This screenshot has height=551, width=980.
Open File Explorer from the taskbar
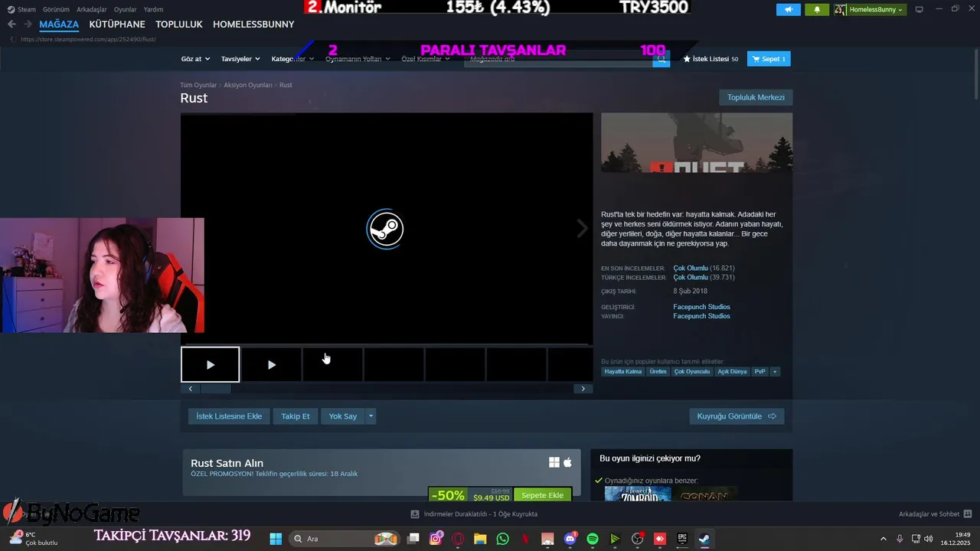(x=480, y=539)
